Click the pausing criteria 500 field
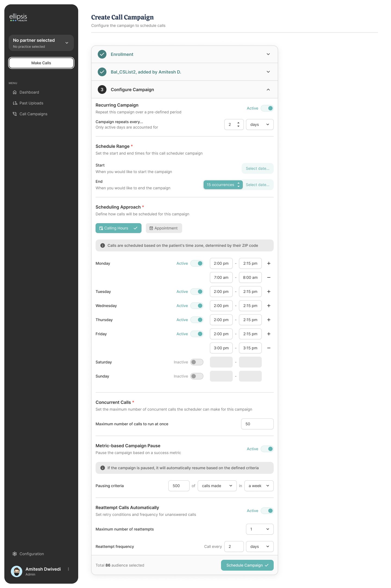This screenshot has width=391, height=588. coord(179,486)
